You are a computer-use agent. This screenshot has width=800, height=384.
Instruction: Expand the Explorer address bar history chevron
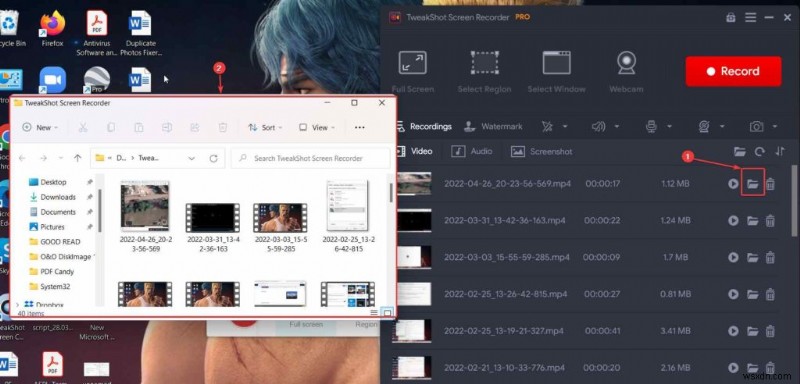point(192,159)
